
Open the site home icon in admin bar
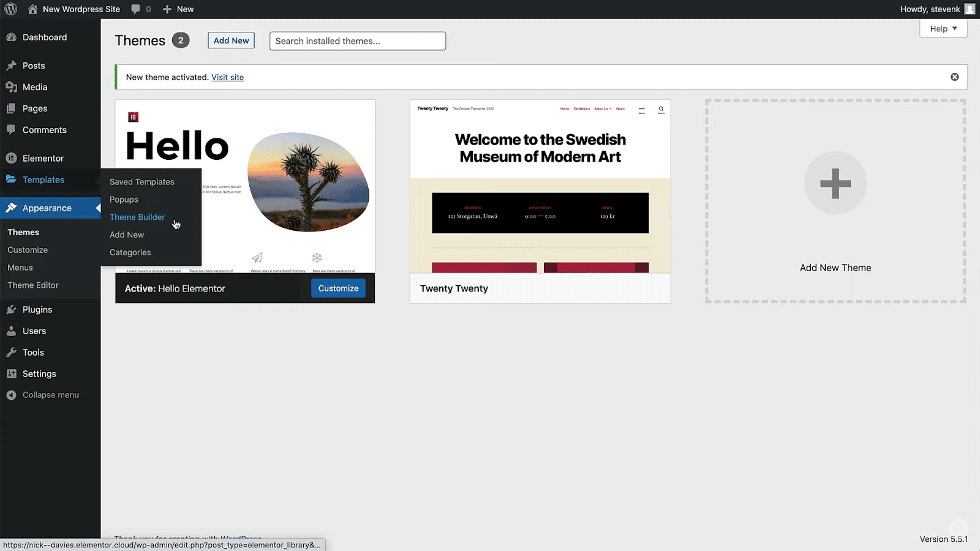coord(32,9)
